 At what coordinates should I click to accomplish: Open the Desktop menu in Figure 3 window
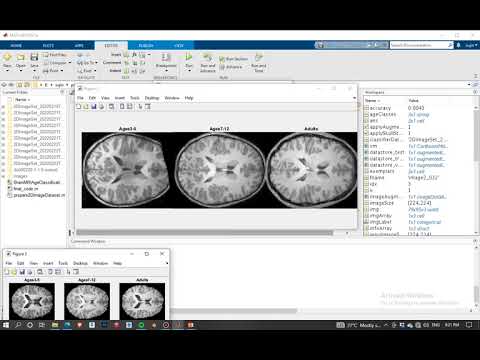coord(80,263)
